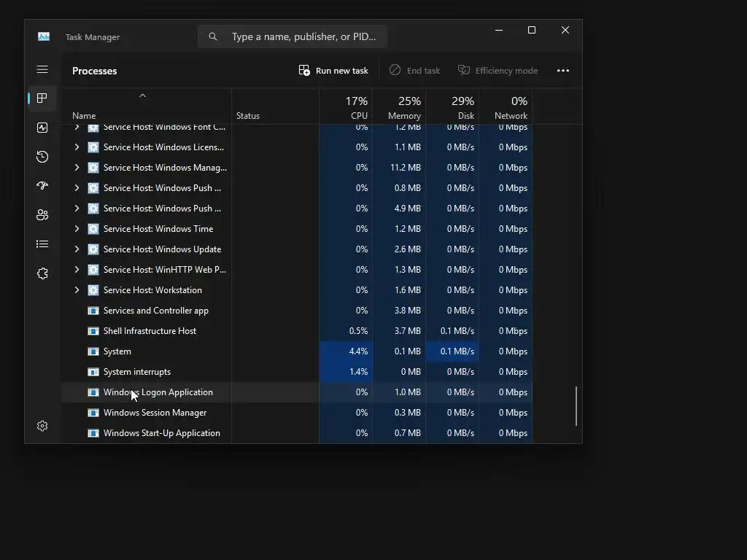Click the Efficiency mode button
The width and height of the screenshot is (747, 560).
tap(498, 71)
